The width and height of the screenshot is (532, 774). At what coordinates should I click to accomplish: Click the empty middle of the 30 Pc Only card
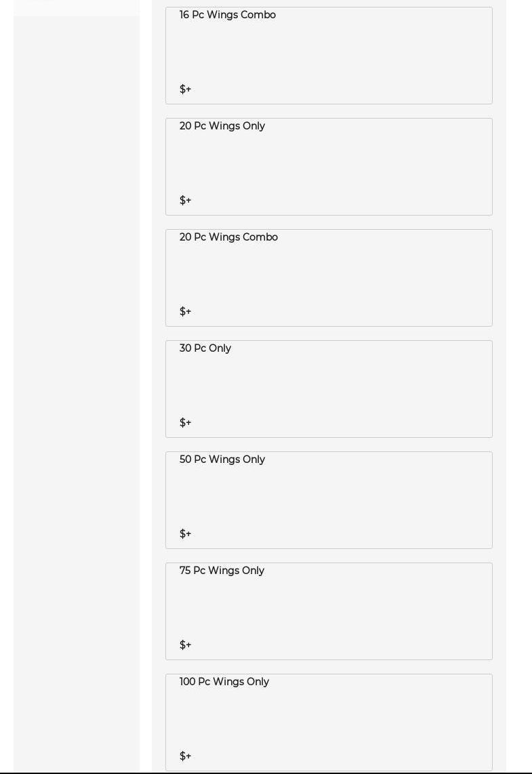pos(329,388)
